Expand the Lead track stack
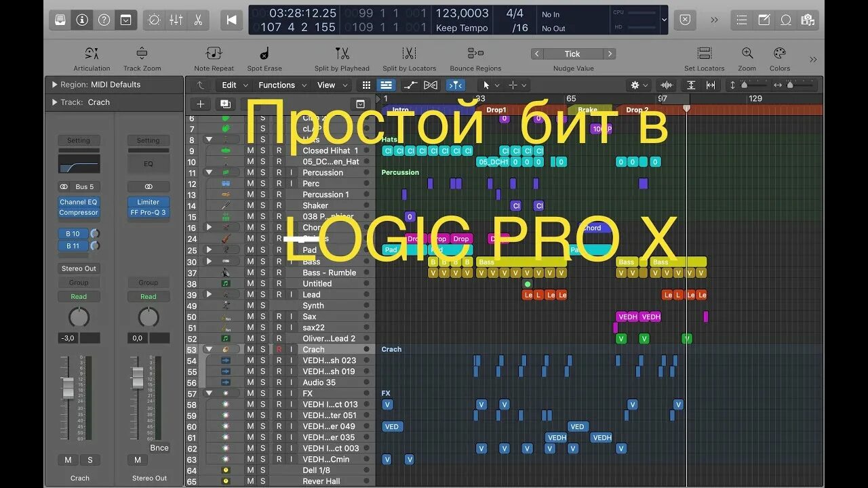Viewport: 868px width, 488px height. click(x=209, y=294)
